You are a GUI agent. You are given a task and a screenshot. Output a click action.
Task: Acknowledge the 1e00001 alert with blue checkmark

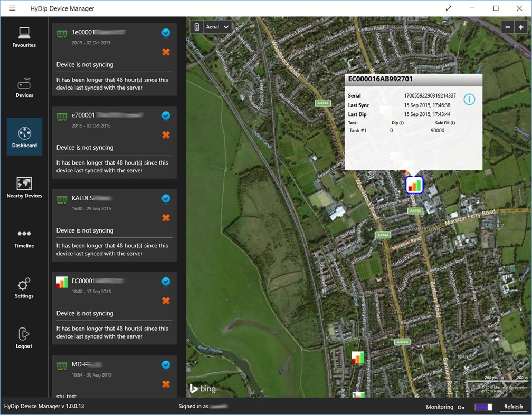[x=166, y=33]
